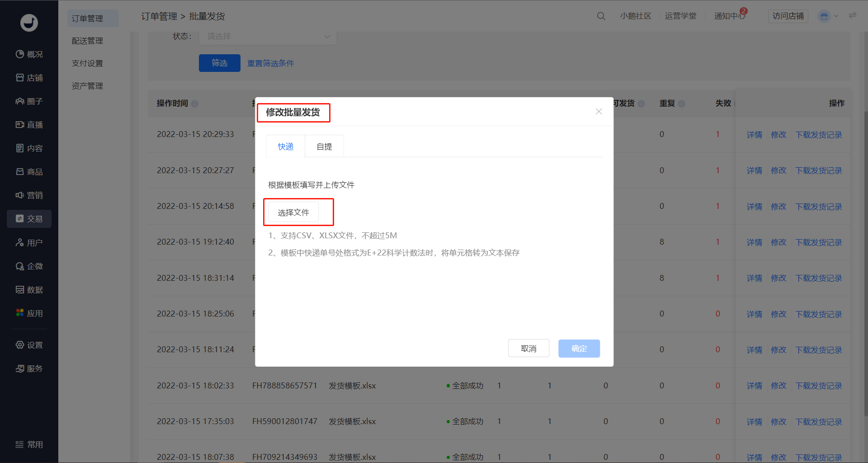
Task: Click batch number FH788858657571
Action: (284, 386)
